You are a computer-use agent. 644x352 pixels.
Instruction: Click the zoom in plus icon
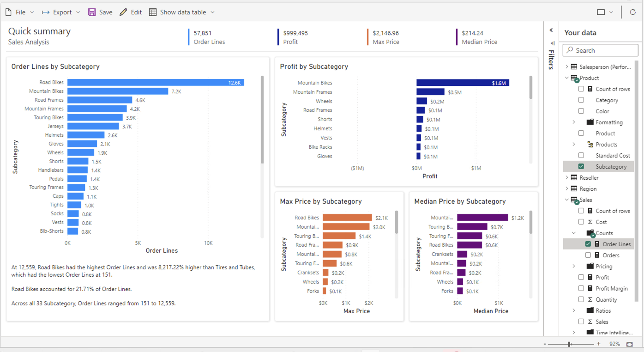tap(599, 344)
